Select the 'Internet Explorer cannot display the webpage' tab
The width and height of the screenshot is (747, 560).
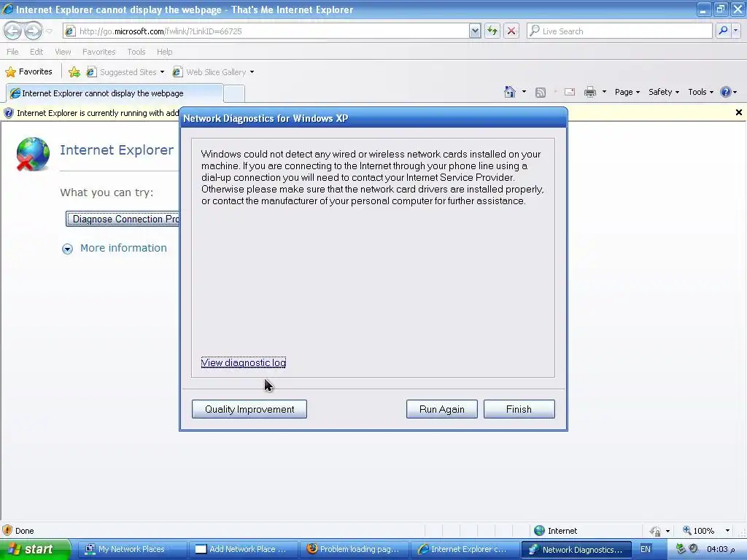(x=115, y=93)
